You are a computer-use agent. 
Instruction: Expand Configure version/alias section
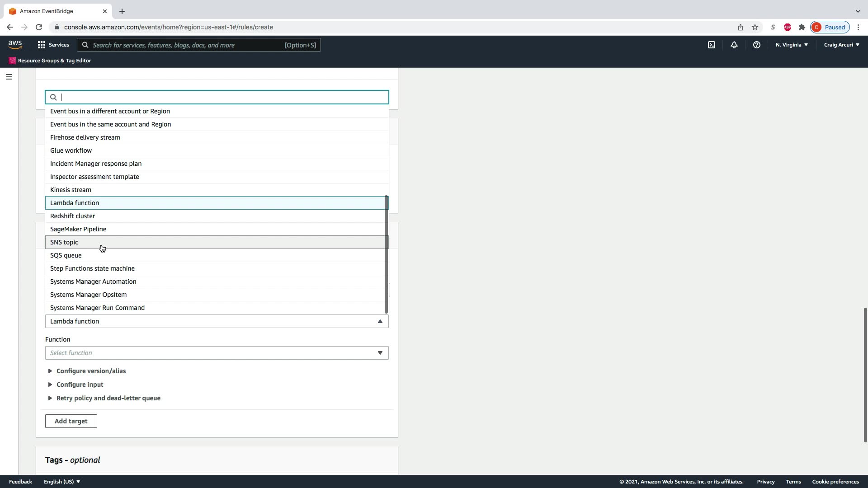[91, 371]
